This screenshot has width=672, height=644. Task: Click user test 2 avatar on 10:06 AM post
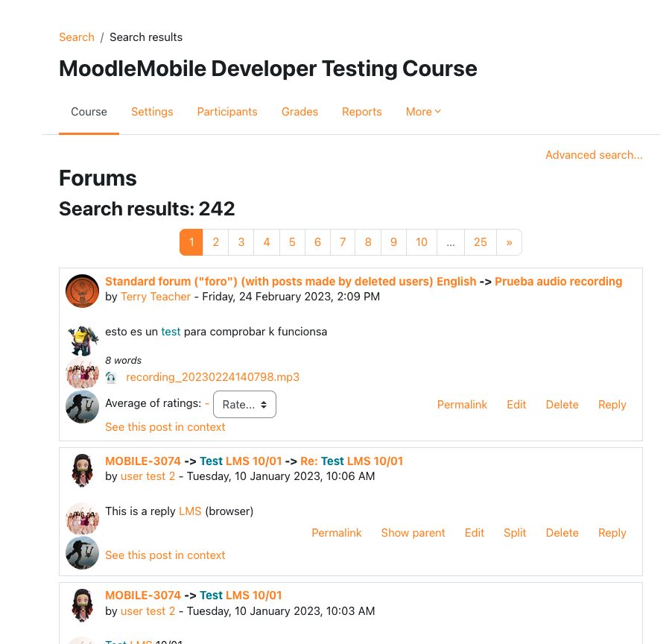coord(82,470)
